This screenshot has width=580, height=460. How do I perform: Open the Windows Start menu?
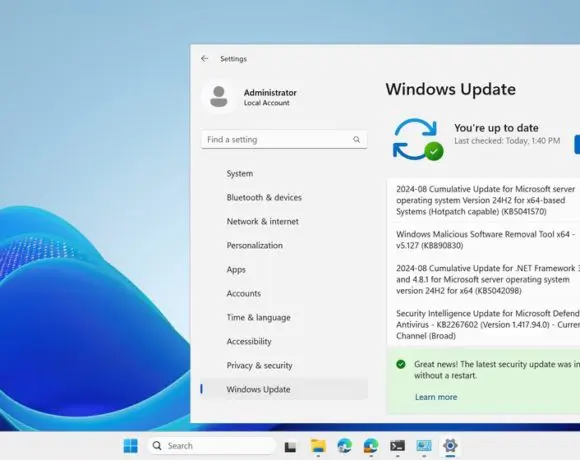coord(130,446)
